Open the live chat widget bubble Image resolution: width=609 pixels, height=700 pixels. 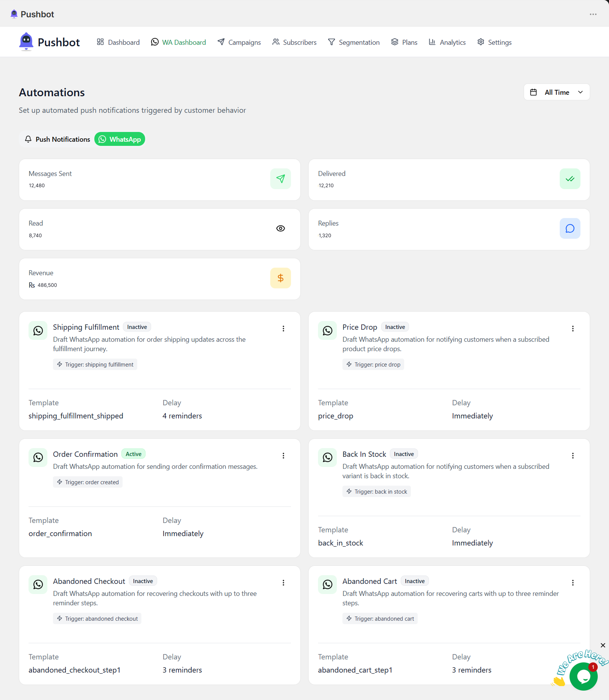click(x=583, y=676)
